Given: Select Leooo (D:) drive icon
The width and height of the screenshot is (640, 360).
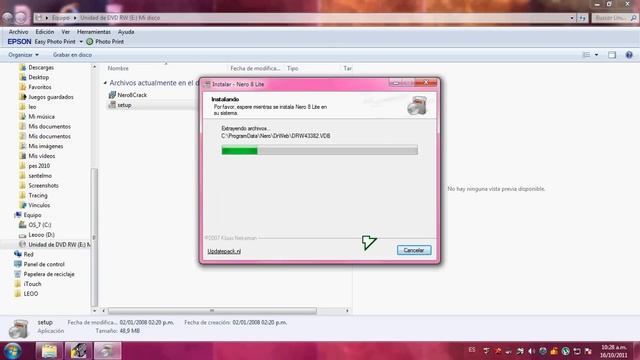Looking at the screenshot, I should [23, 235].
